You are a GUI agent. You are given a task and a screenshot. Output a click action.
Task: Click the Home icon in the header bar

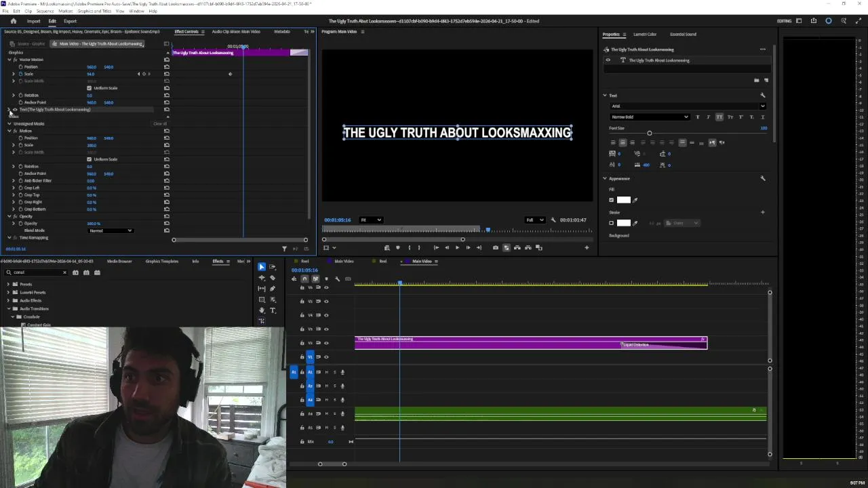pos(13,21)
